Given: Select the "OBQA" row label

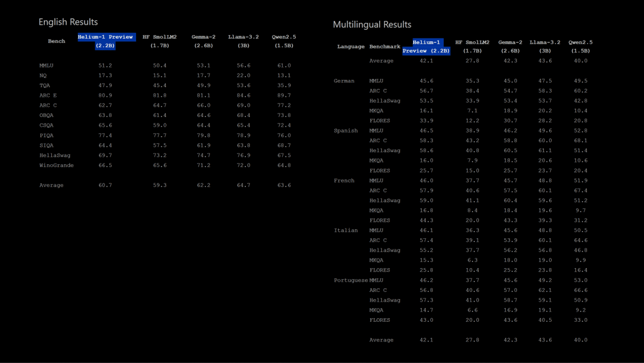Looking at the screenshot, I should point(47,115).
